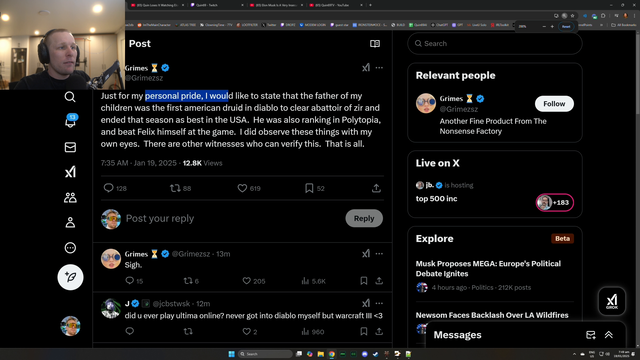Share the @jcbstwsk comment
Image resolution: width=640 pixels, height=360 pixels.
pyautogui.click(x=379, y=331)
